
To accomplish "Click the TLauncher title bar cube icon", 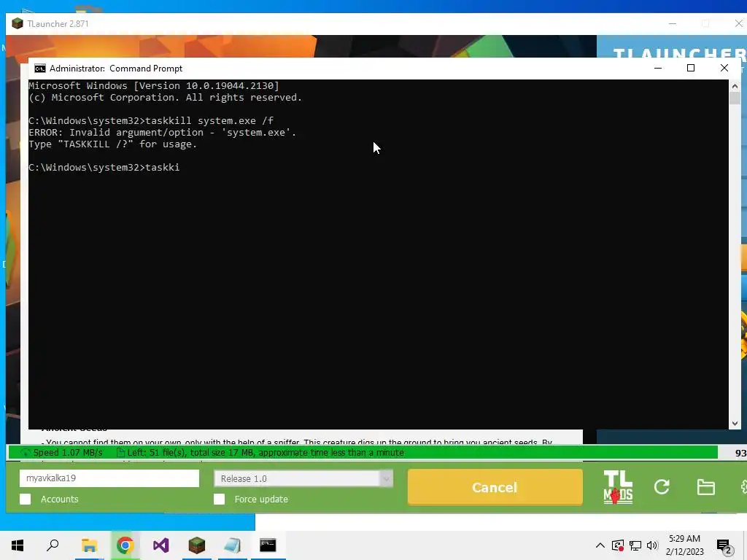I will pyautogui.click(x=18, y=24).
